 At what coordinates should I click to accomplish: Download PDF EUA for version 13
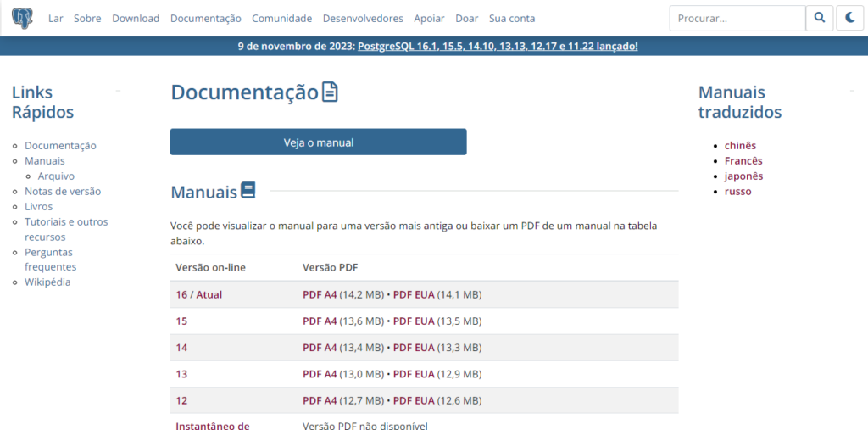pyautogui.click(x=414, y=374)
